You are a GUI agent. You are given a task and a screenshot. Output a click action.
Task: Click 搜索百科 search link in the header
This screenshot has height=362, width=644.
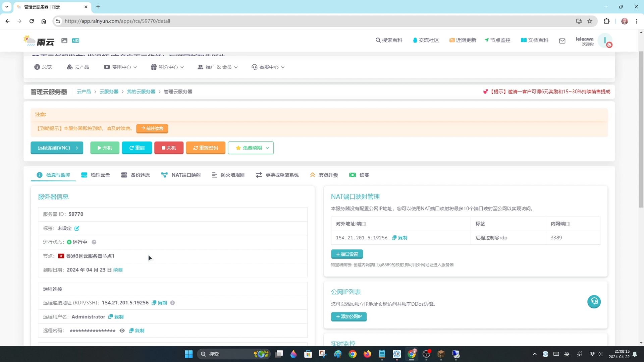pos(389,40)
